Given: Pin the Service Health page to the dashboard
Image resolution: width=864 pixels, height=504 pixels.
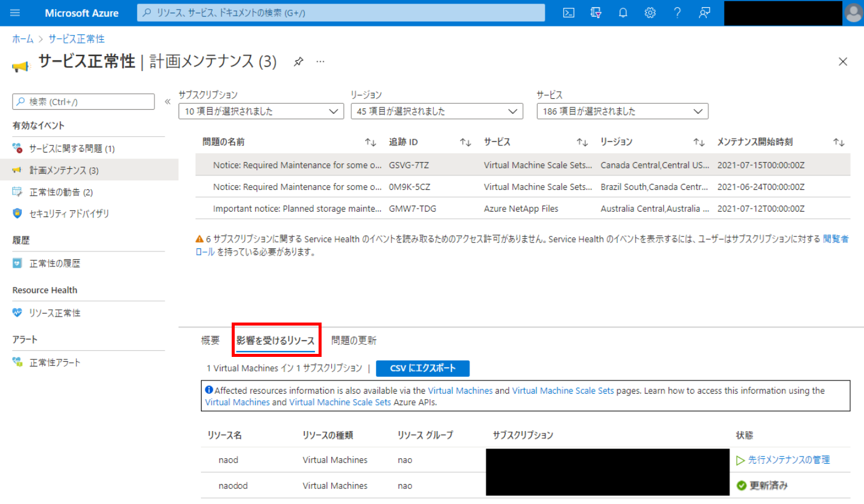Looking at the screenshot, I should click(298, 61).
